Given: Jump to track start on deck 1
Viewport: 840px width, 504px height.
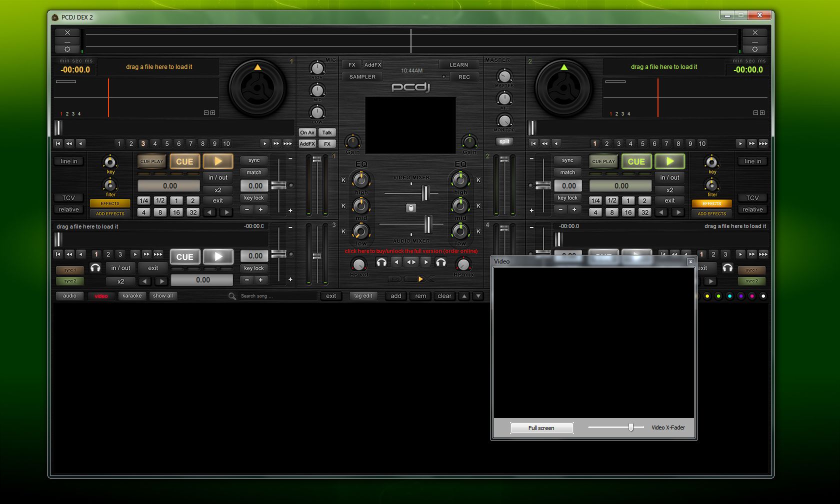Looking at the screenshot, I should point(58,143).
